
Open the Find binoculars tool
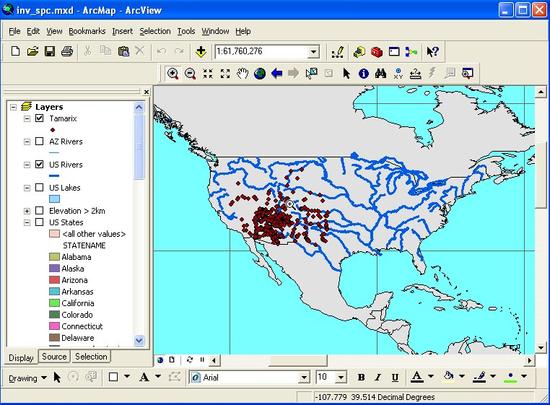pyautogui.click(x=381, y=73)
